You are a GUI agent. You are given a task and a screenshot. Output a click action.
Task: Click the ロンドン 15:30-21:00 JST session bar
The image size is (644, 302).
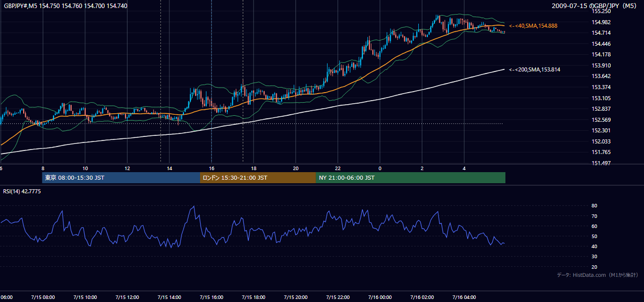258,178
